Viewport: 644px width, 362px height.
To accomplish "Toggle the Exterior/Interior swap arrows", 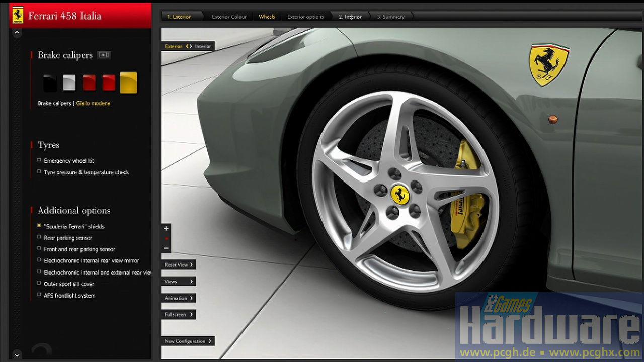I will click(189, 46).
